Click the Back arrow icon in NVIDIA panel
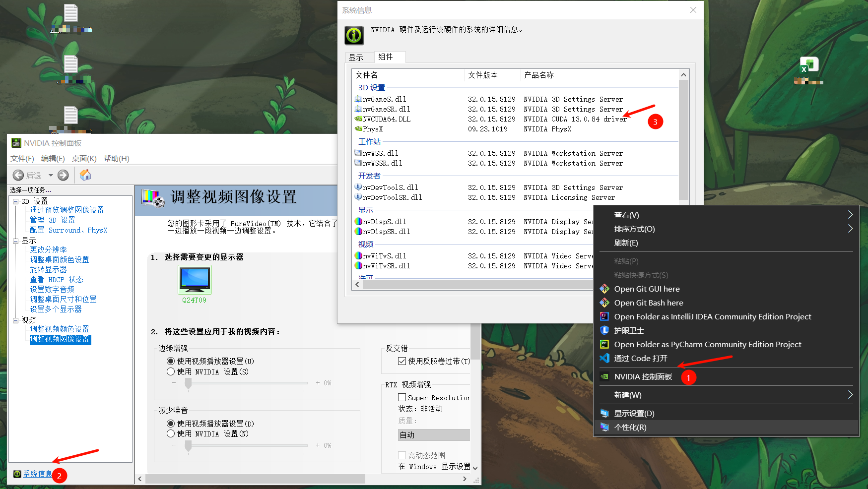The height and width of the screenshot is (489, 868). click(x=18, y=175)
